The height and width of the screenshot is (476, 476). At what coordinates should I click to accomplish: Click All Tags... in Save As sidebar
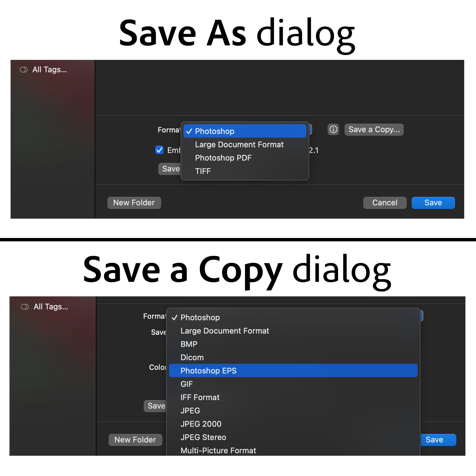50,70
